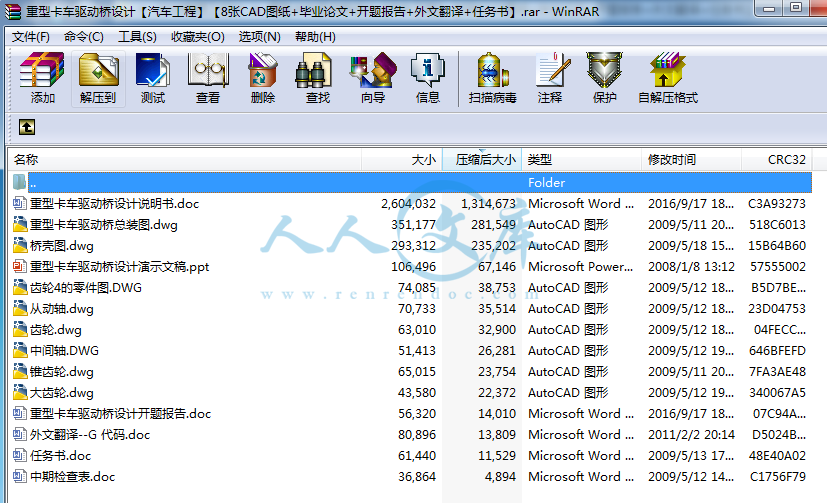Open the 帮助(H) menu
This screenshot has width=827, height=503.
pyautogui.click(x=315, y=37)
